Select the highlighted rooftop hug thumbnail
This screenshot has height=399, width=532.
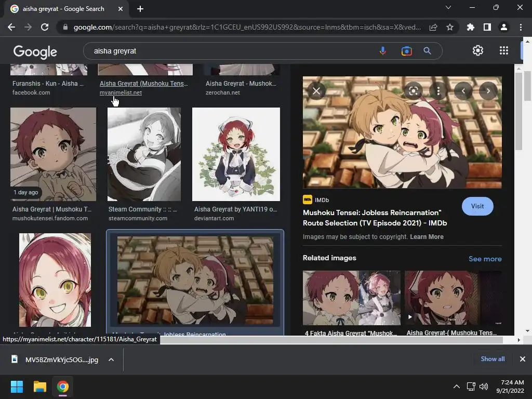(x=195, y=280)
